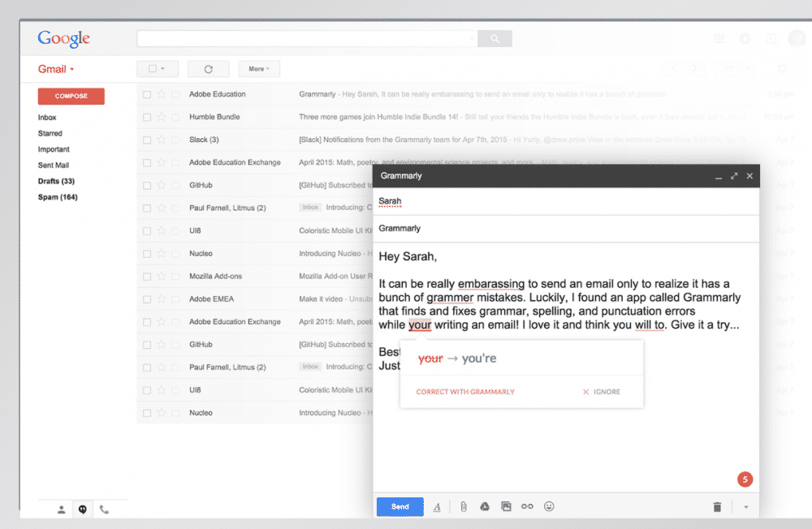812x529 pixels.
Task: Click the COMPOSE button
Action: coord(71,97)
